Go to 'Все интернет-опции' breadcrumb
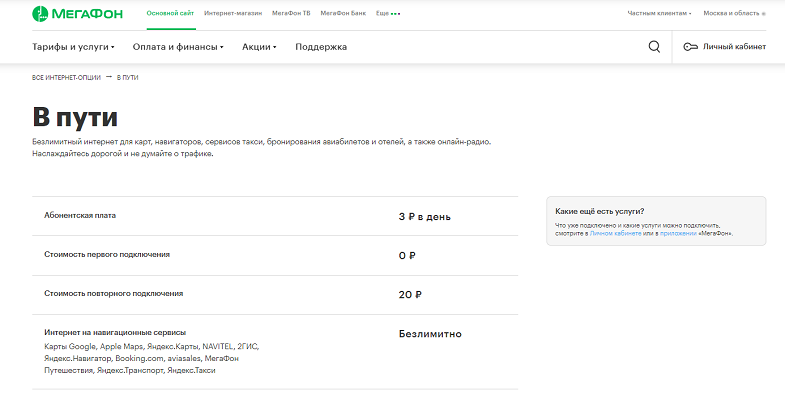Viewport: 785px width, 395px height. point(66,78)
